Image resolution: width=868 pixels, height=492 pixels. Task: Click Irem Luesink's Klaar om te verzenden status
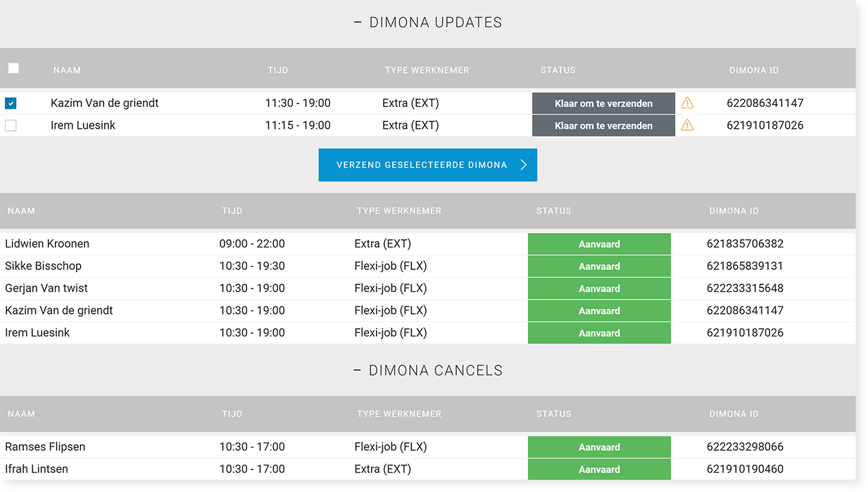click(x=604, y=125)
